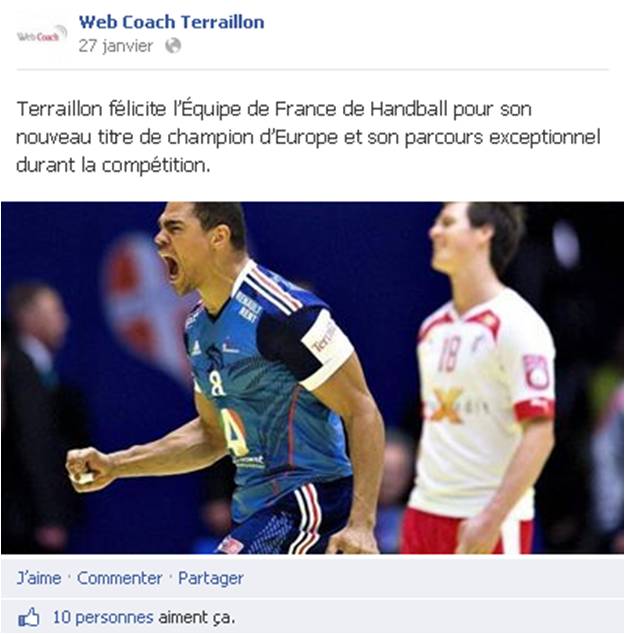
Task: Click the shouting player's clenched fist
Action: (x=86, y=469)
